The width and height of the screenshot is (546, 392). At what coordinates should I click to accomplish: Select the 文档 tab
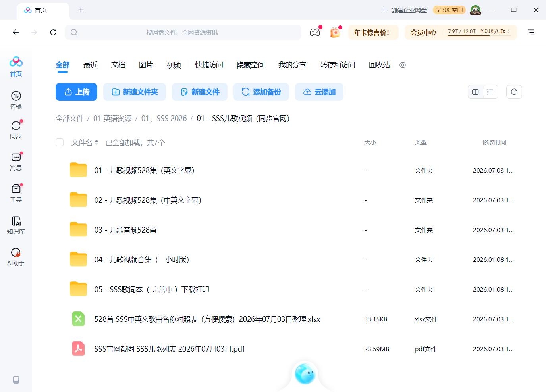click(118, 65)
